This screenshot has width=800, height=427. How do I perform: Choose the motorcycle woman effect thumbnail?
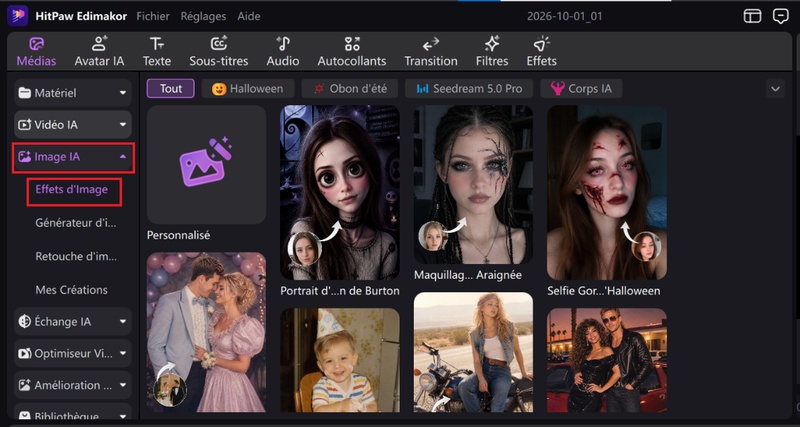tap(473, 352)
